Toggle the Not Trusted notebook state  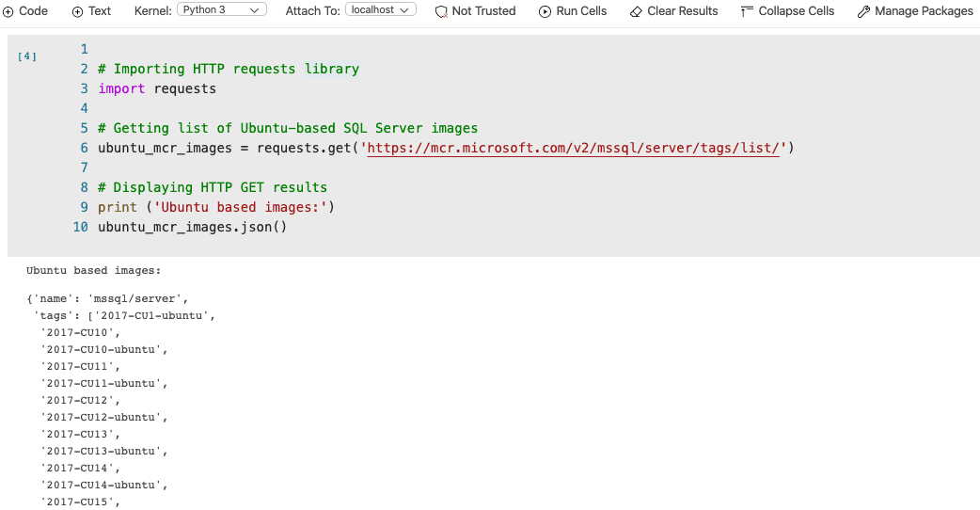pos(475,11)
